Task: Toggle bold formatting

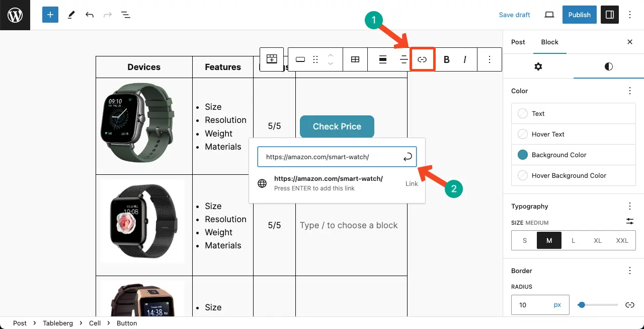Action: pos(446,59)
